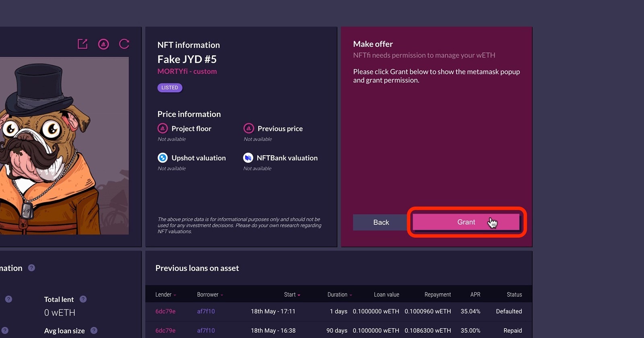Click the Price information heading
Viewport: 644px width, 338px height.
[x=189, y=114]
